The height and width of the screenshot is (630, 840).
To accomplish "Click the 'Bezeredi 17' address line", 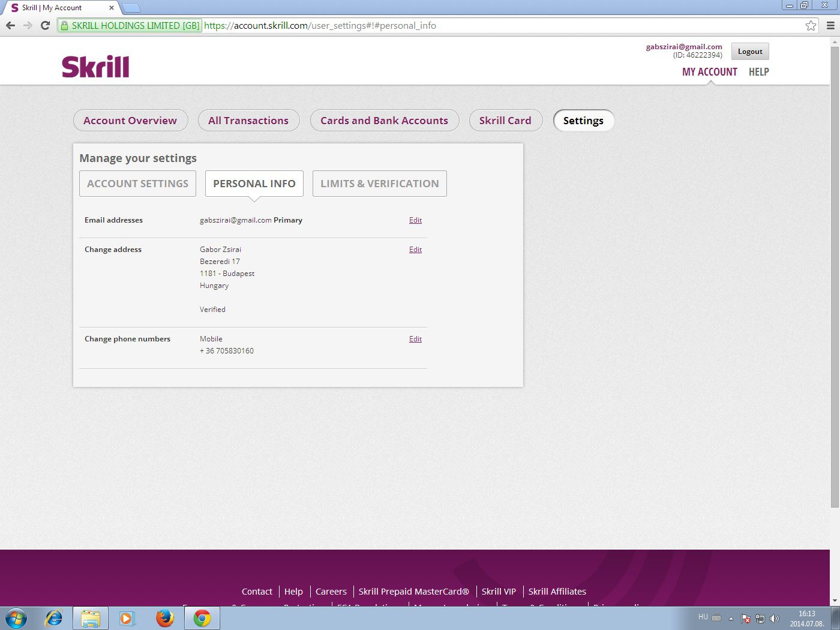I will tap(220, 262).
